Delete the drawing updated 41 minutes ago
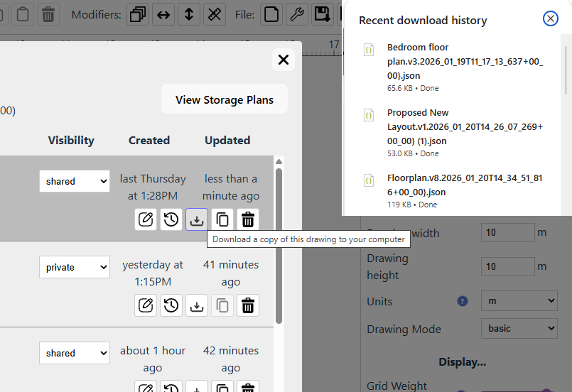The image size is (572, 392). tap(248, 305)
